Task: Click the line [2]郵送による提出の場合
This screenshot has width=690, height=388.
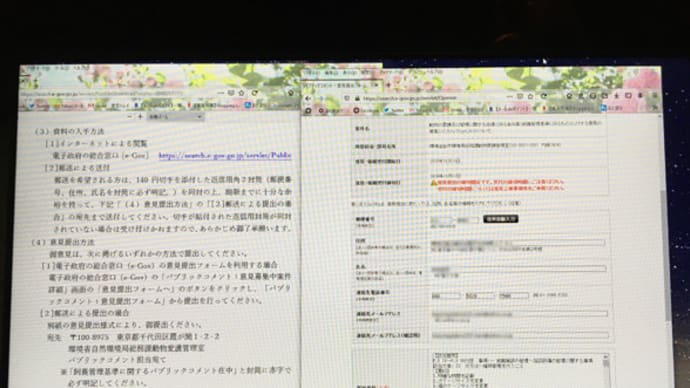Action: (85, 313)
